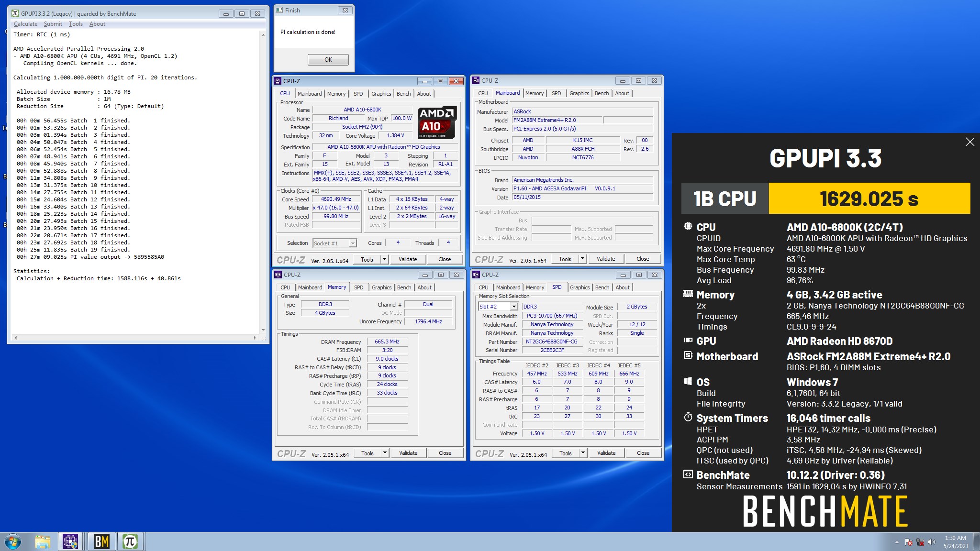
Task: Click the Part Number field NT2GC64B88G0NF-CG
Action: coord(551,342)
